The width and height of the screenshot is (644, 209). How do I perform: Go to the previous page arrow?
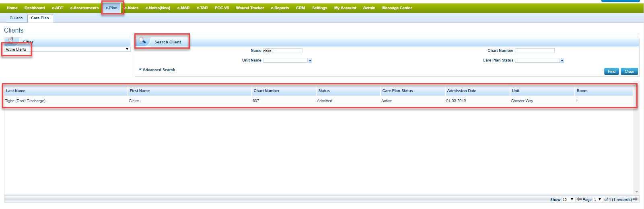coord(579,199)
